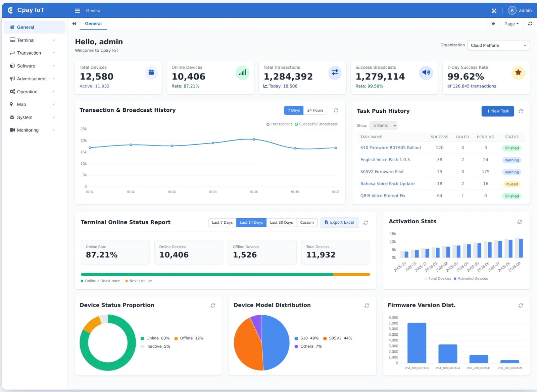Image resolution: width=537 pixels, height=392 pixels.
Task: Click the Total Devices card icon
Action: 151,72
